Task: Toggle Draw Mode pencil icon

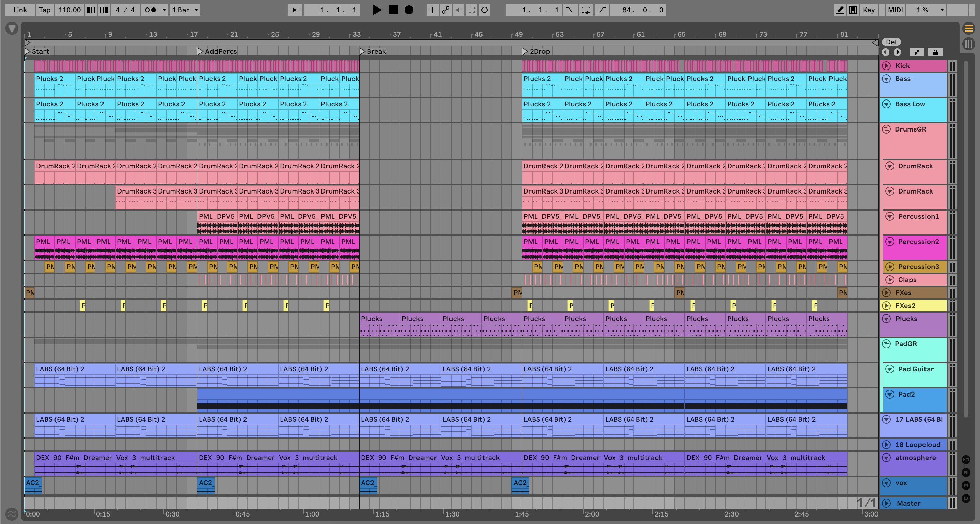Action: coord(839,10)
